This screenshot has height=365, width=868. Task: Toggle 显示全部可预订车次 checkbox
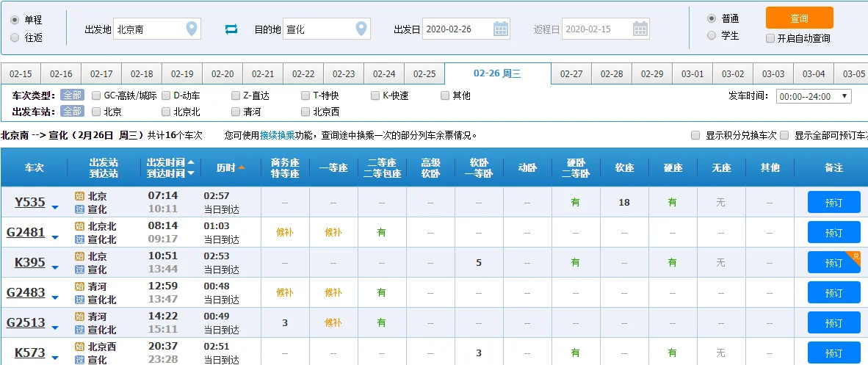[784, 135]
